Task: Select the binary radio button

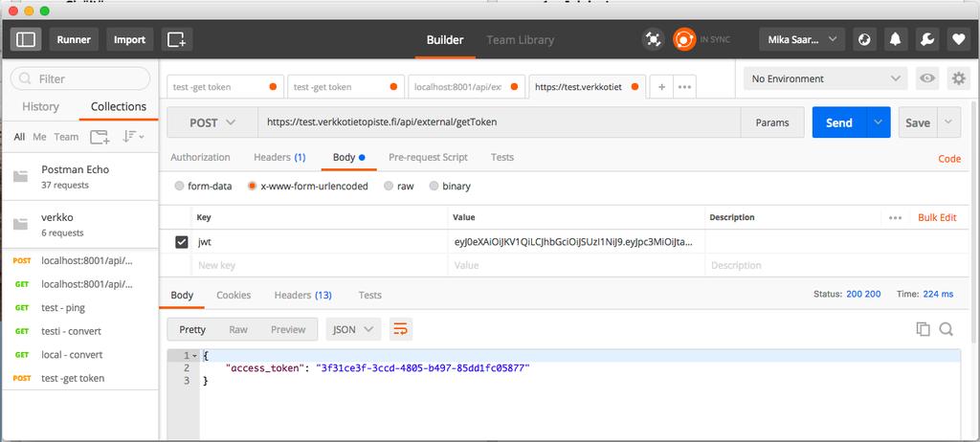Action: click(434, 186)
